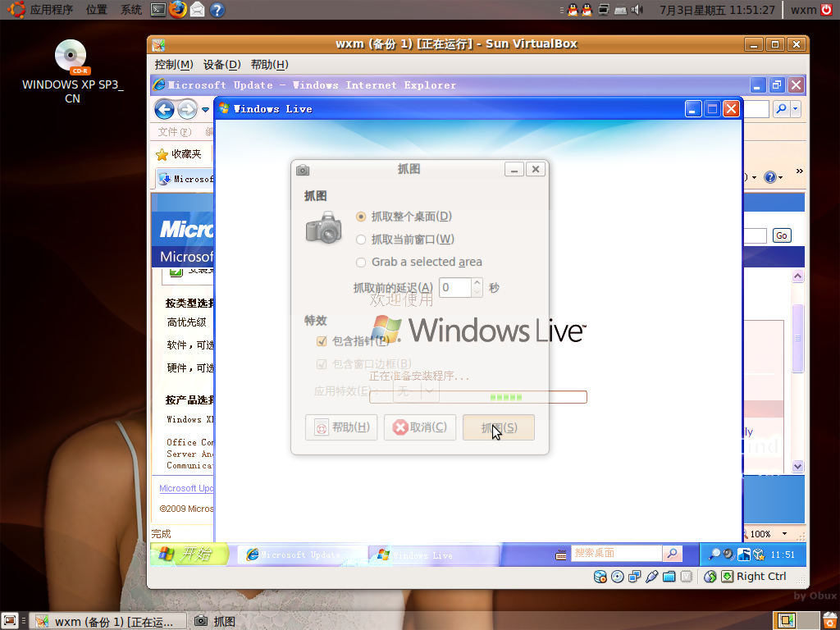The height and width of the screenshot is (630, 840).
Task: Launch Firefox from the top panel
Action: tap(178, 10)
